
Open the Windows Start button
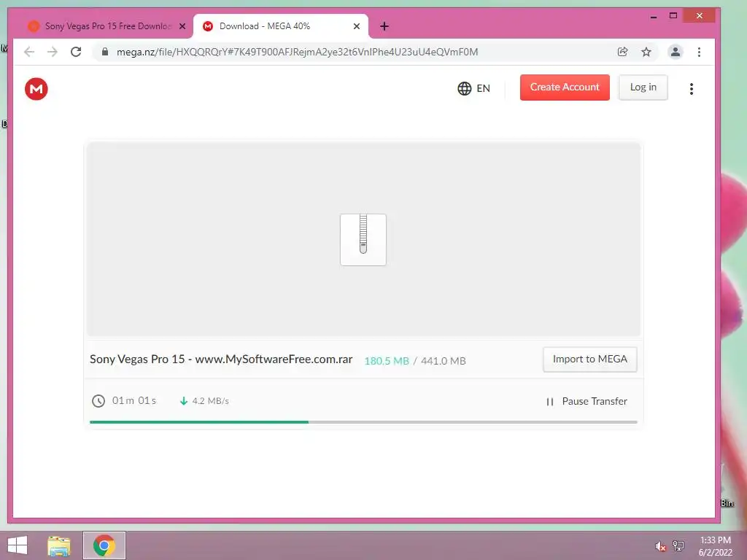pyautogui.click(x=18, y=545)
